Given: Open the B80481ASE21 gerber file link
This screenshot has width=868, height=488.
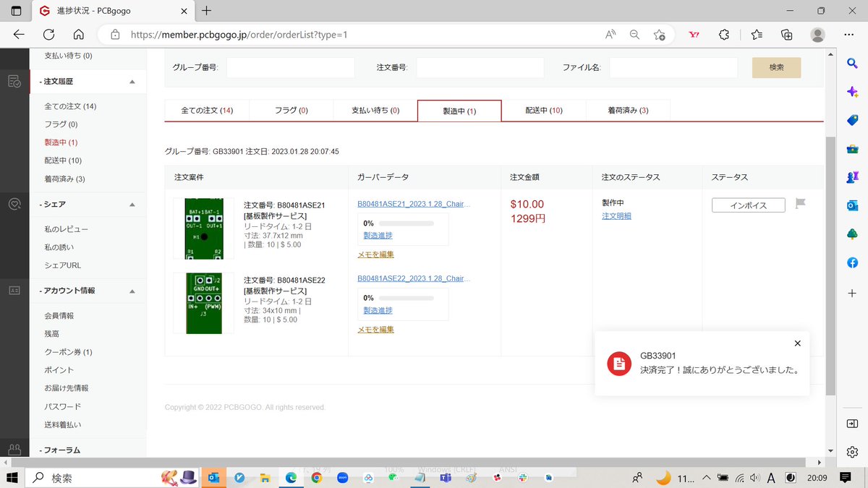Looking at the screenshot, I should [x=414, y=205].
